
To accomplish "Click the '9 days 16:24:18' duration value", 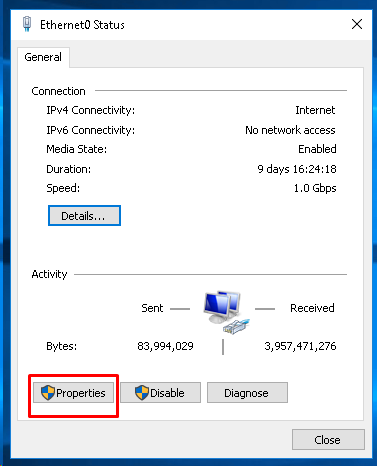I will [x=297, y=169].
